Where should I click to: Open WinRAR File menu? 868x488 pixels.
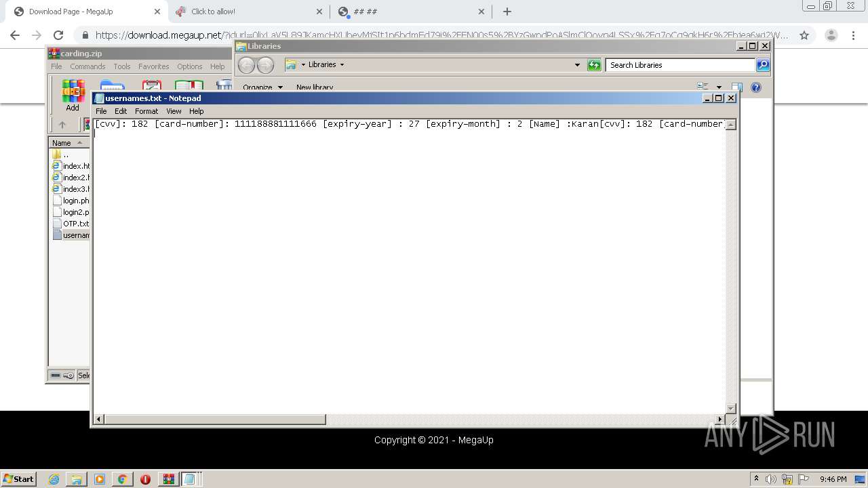pyautogui.click(x=56, y=66)
